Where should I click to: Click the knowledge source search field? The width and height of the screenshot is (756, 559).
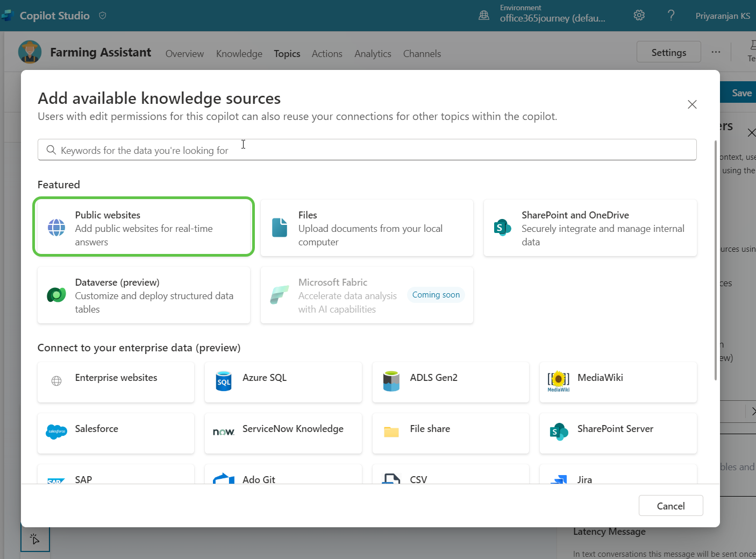pos(367,150)
